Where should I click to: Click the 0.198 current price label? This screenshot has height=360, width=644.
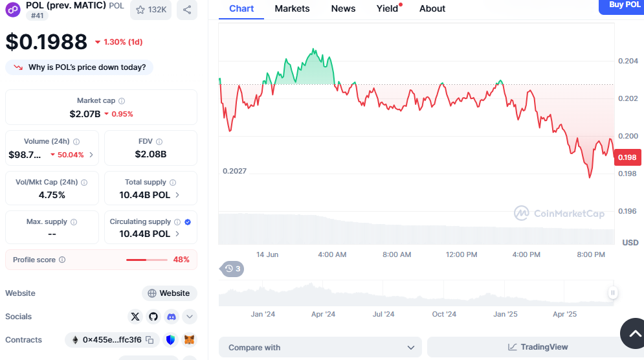tap(627, 157)
